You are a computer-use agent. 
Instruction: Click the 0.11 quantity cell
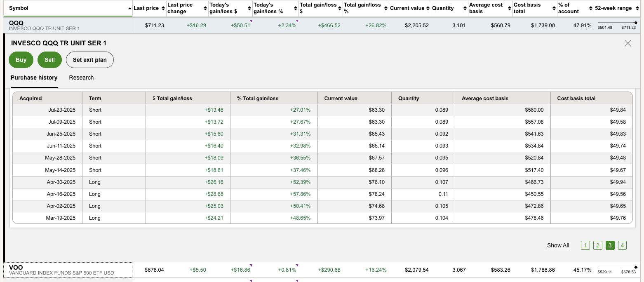(x=443, y=194)
